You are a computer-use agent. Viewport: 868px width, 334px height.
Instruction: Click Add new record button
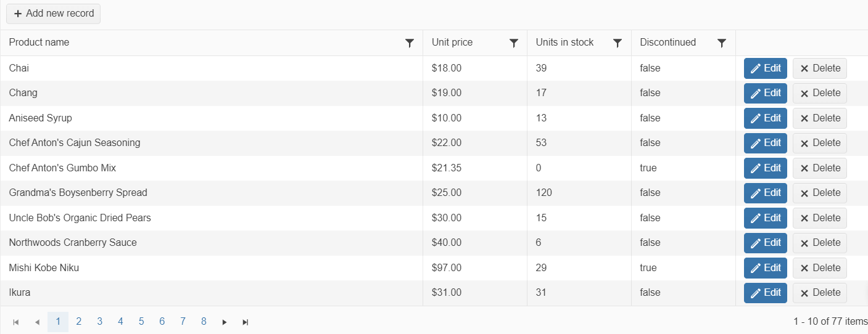point(54,14)
